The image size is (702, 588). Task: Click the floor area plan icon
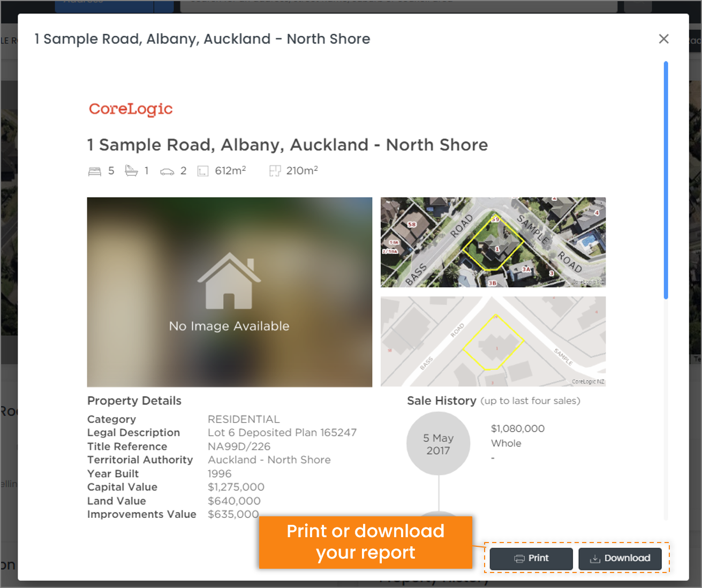pos(275,171)
